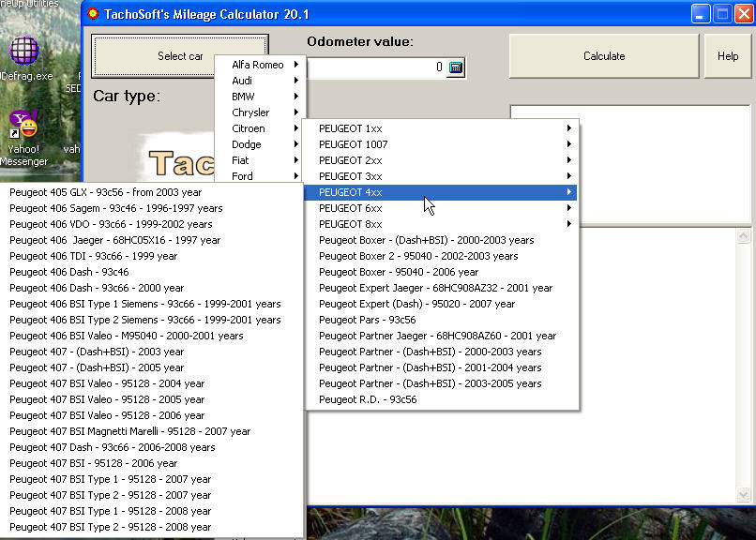756x540 pixels.
Task: Expand the PEUGEOT 1007 submenu
Action: [x=442, y=144]
